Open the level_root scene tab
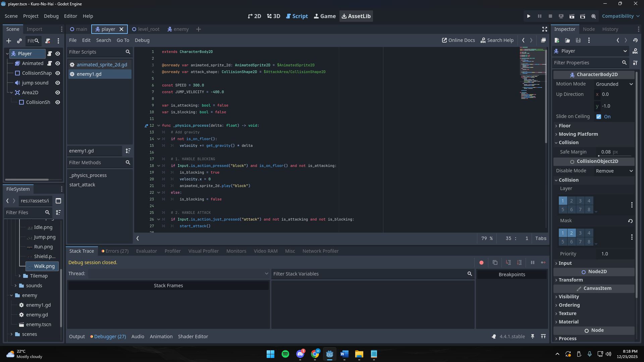 [146, 29]
